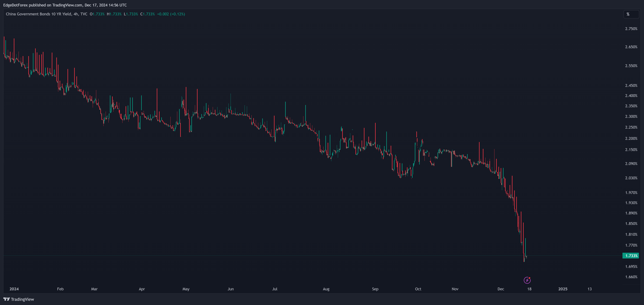Click the 1.890% price axis label

[631, 213]
